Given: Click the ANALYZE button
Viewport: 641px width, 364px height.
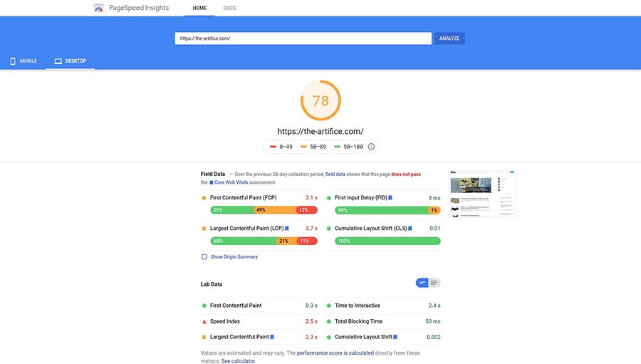Looking at the screenshot, I should click(449, 38).
